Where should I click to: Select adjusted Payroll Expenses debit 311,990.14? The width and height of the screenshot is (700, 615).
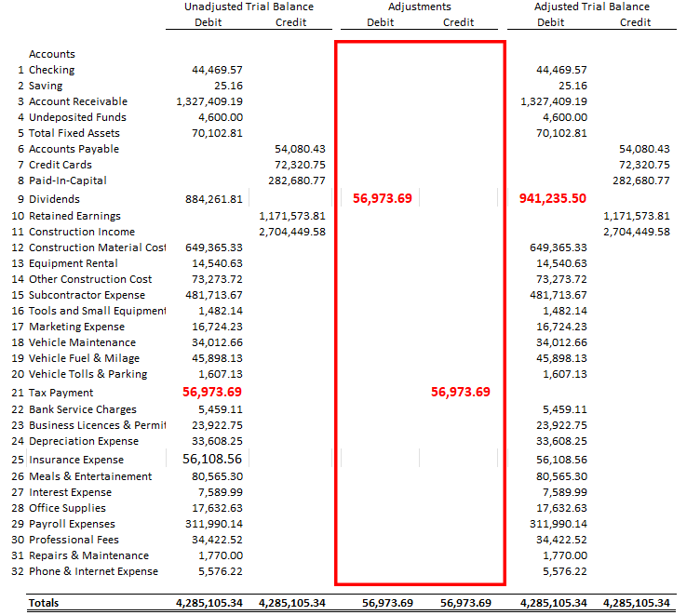pos(559,524)
